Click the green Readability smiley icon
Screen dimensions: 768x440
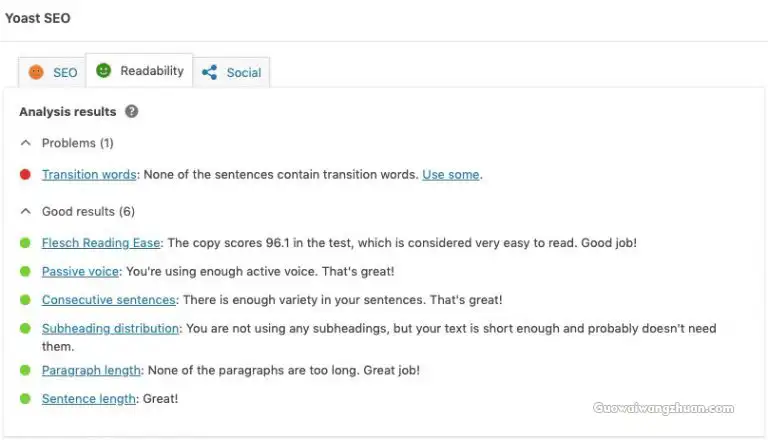coord(103,71)
